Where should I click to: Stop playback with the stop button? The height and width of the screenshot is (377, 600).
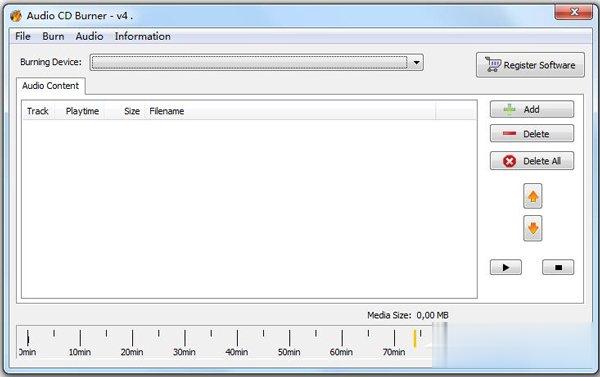558,267
